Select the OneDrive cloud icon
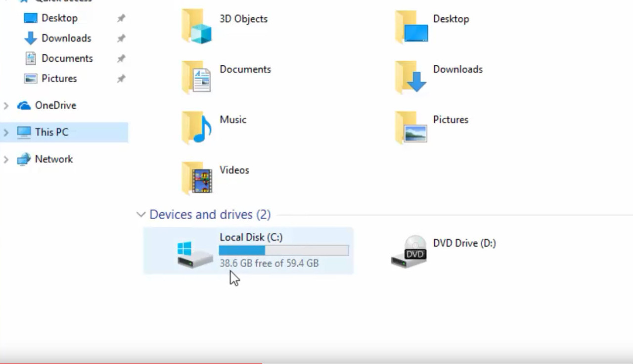 24,105
